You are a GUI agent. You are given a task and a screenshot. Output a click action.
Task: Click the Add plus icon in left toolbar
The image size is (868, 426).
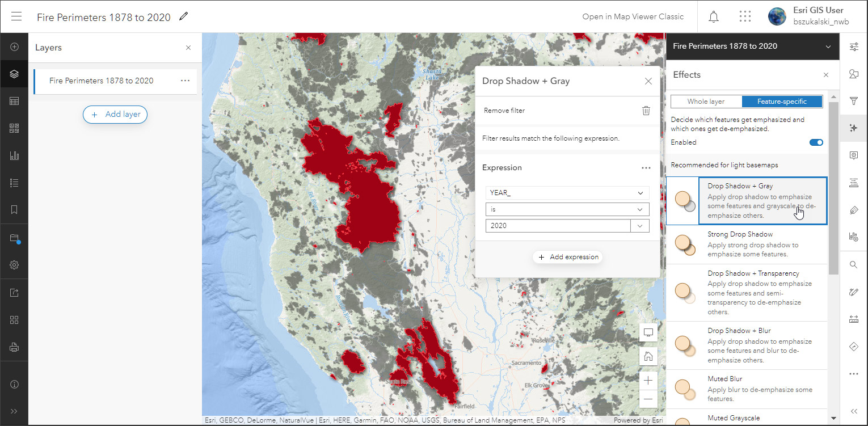click(15, 47)
